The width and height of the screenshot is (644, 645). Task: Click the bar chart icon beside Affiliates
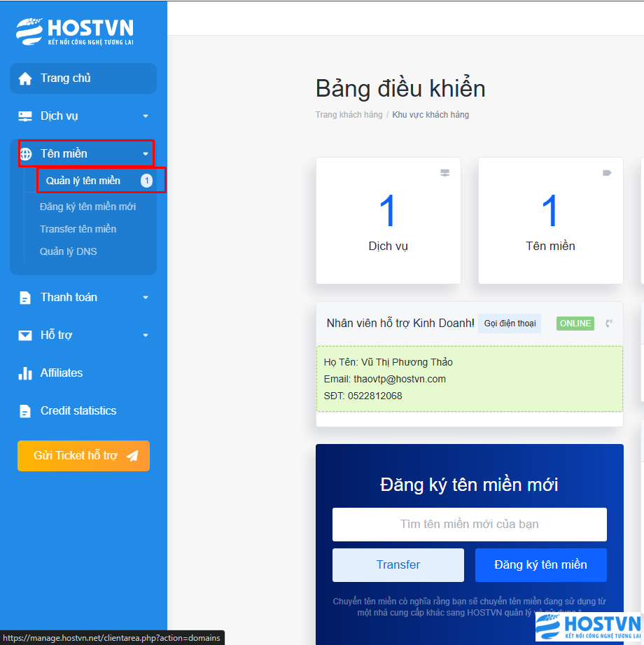pyautogui.click(x=25, y=373)
